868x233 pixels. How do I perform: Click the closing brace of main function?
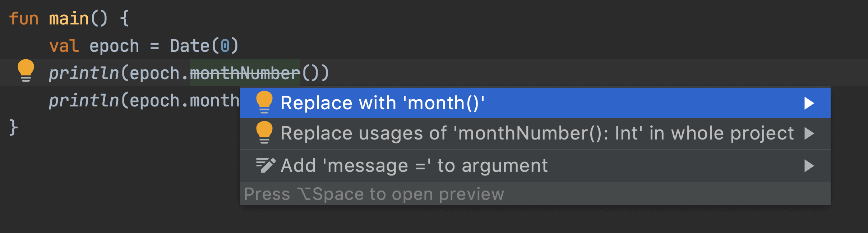click(13, 128)
